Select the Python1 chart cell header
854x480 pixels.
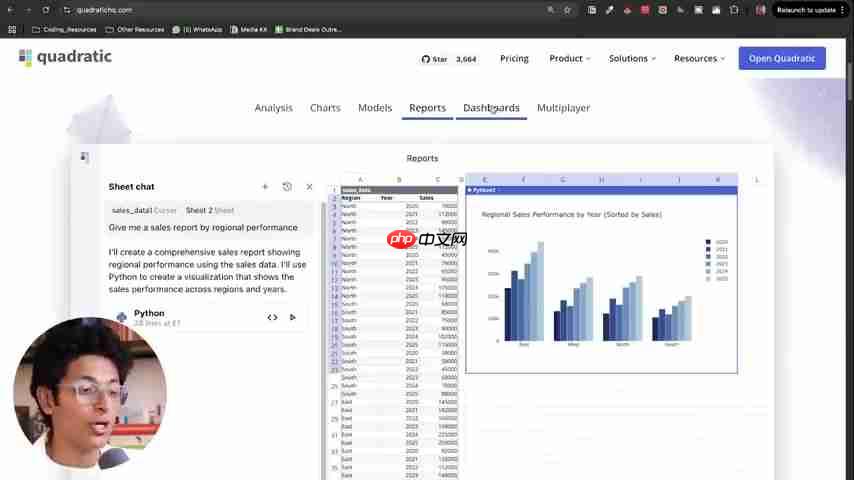point(601,190)
